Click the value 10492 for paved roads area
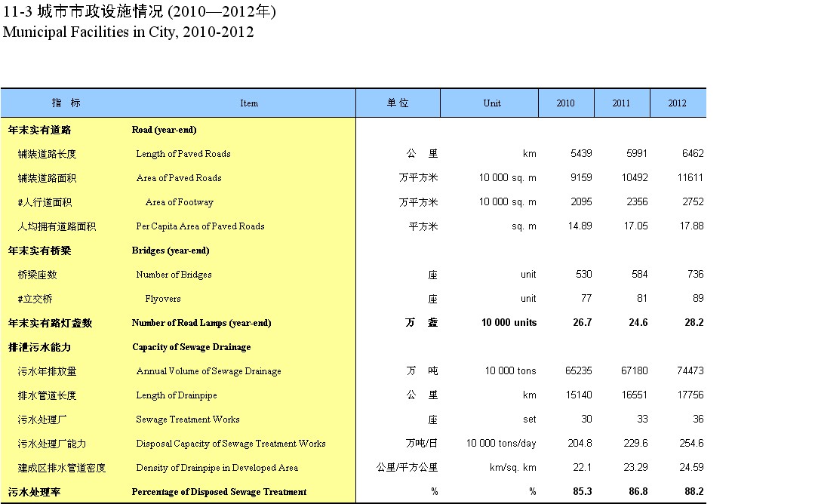This screenshot has height=504, width=815. pos(635,178)
